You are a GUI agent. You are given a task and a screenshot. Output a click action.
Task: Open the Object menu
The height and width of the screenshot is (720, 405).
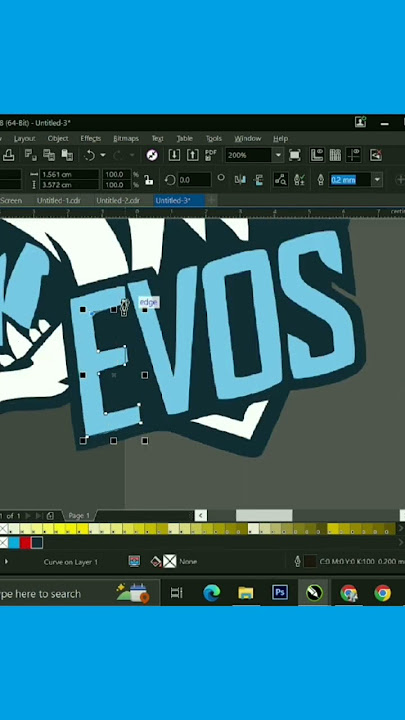pos(58,138)
